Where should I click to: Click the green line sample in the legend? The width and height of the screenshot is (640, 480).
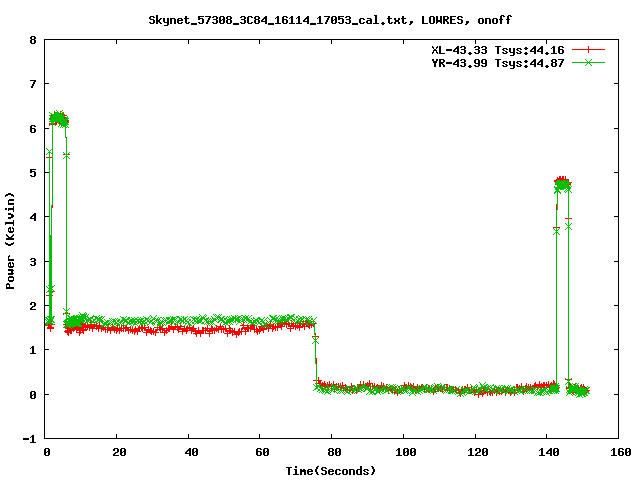588,63
